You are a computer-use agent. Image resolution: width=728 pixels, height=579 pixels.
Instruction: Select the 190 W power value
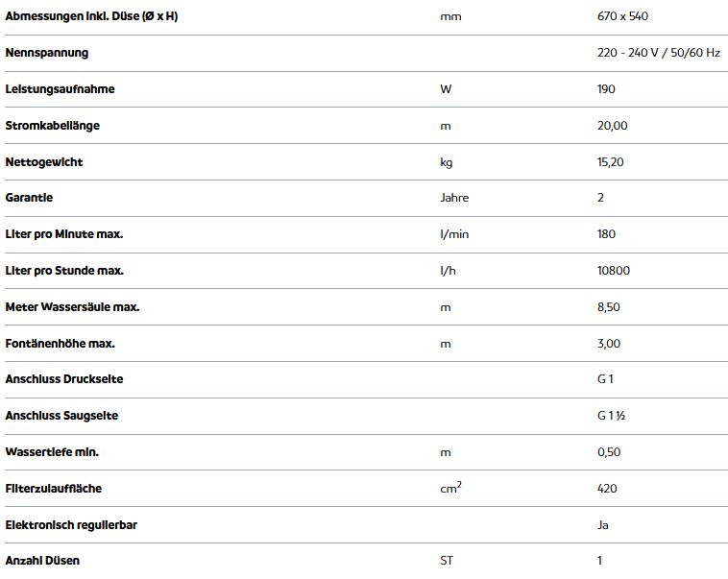[606, 88]
